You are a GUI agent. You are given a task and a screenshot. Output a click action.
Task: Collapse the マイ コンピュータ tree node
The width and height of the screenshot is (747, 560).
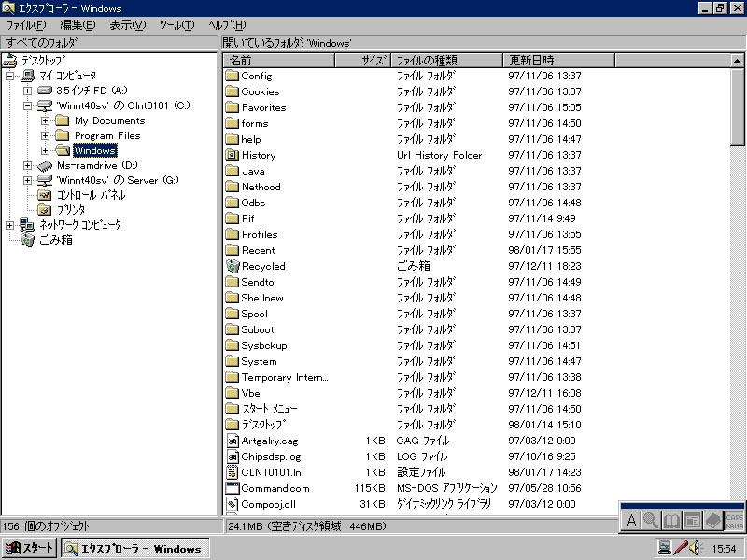tap(9, 76)
